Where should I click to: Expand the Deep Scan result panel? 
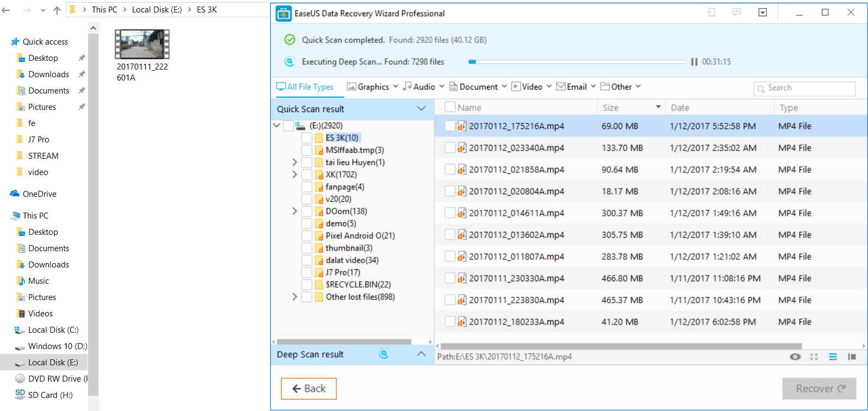point(421,354)
